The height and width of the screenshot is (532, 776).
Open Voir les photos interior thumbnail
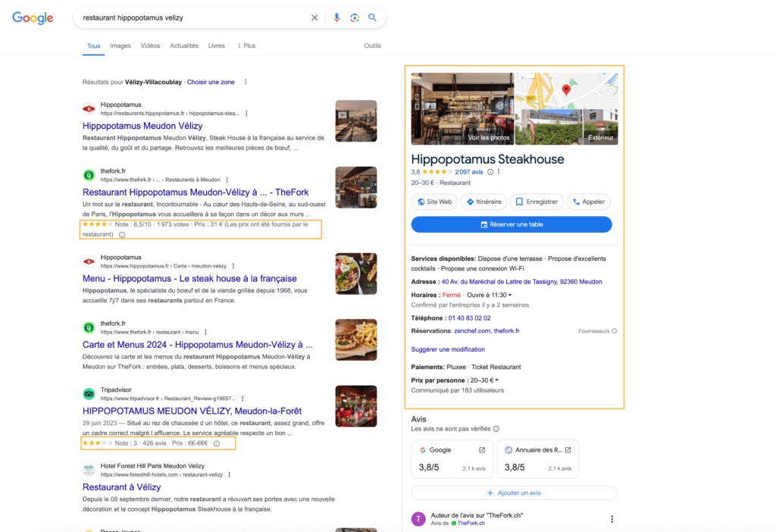pos(462,109)
